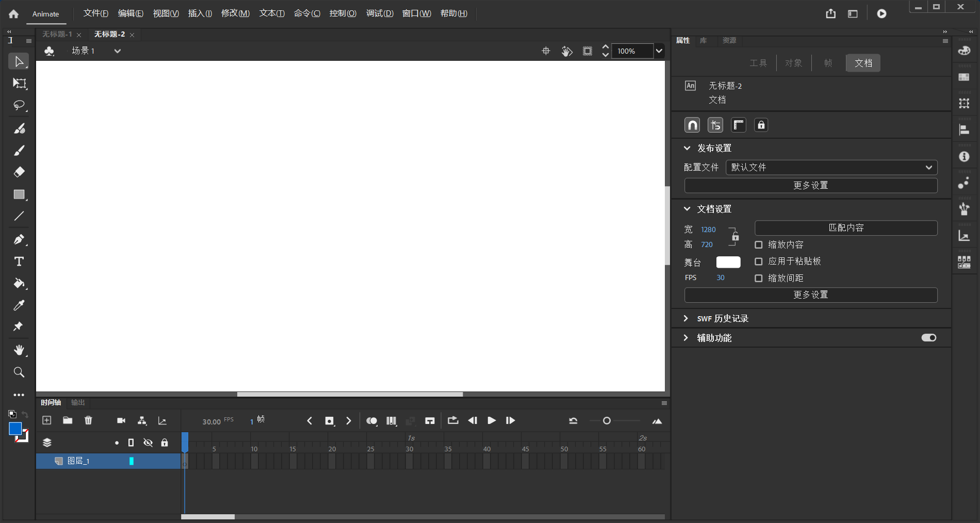Toggle the 辅助功能 switch
The width and height of the screenshot is (980, 523).
pyautogui.click(x=929, y=337)
